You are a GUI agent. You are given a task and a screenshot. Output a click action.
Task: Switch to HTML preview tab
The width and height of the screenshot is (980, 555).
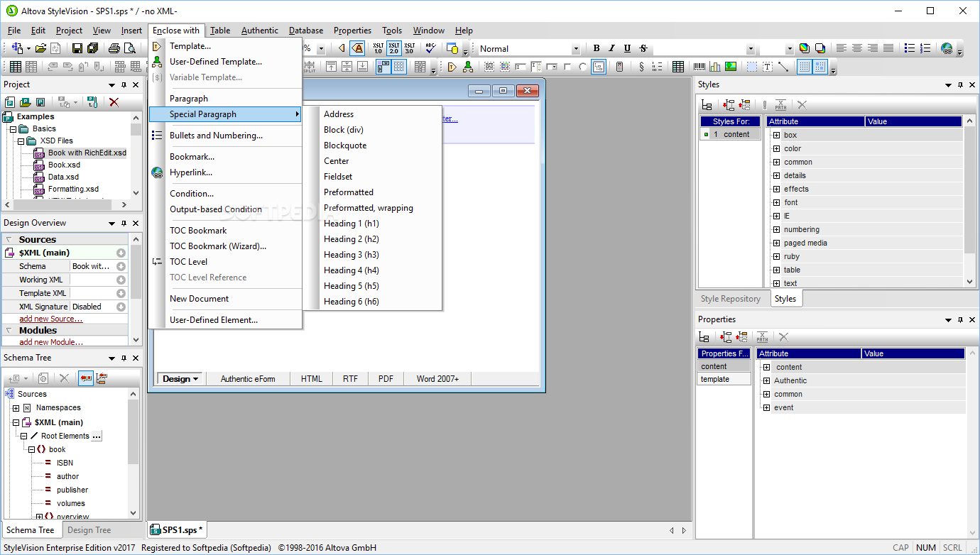[312, 379]
